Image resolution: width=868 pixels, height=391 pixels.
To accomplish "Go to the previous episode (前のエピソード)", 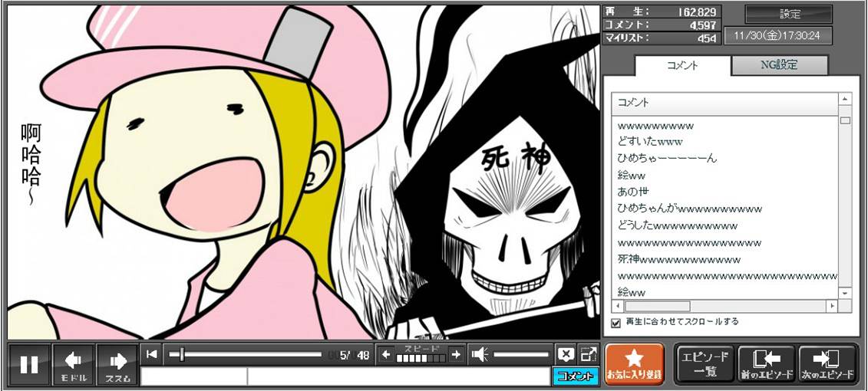I will (766, 364).
